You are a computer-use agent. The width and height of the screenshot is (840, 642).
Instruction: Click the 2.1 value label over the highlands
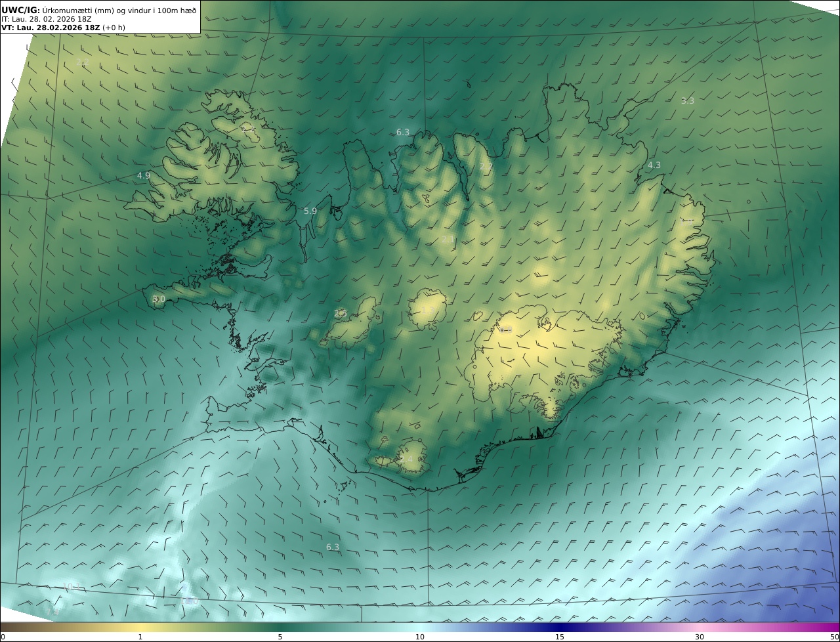(448, 240)
